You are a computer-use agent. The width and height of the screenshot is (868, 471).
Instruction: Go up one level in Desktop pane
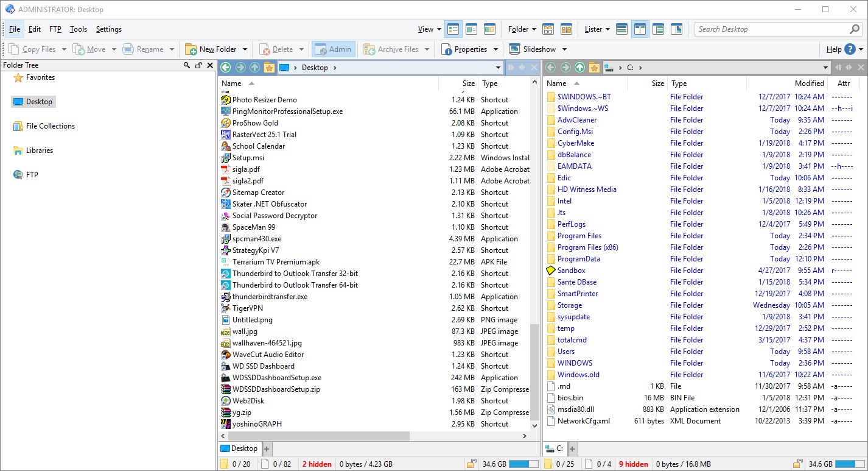pyautogui.click(x=255, y=68)
